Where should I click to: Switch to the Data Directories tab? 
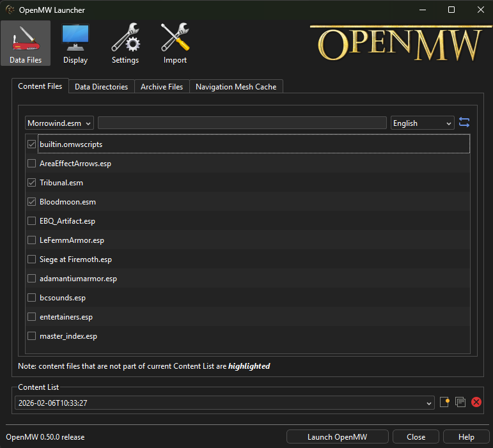click(101, 87)
